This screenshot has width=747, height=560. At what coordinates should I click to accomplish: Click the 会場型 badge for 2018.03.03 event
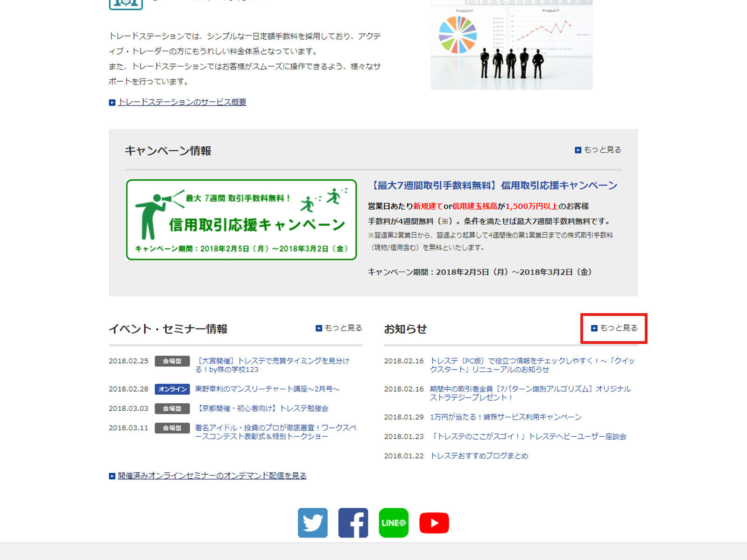pos(172,409)
